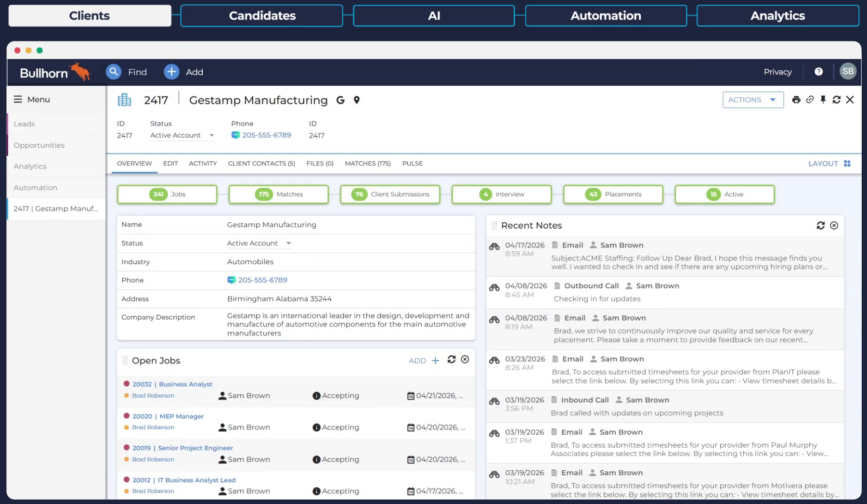This screenshot has height=504, width=867.
Task: Click Privacy in top bar
Action: [x=777, y=72]
